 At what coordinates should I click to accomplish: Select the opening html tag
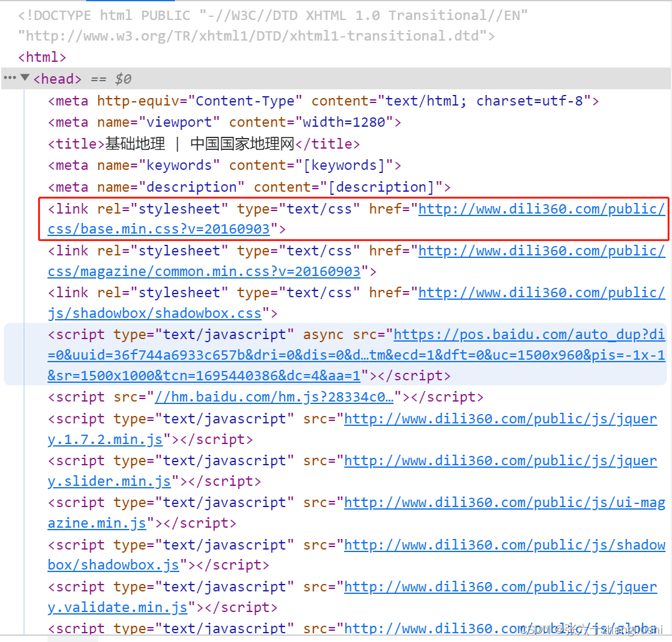point(42,57)
